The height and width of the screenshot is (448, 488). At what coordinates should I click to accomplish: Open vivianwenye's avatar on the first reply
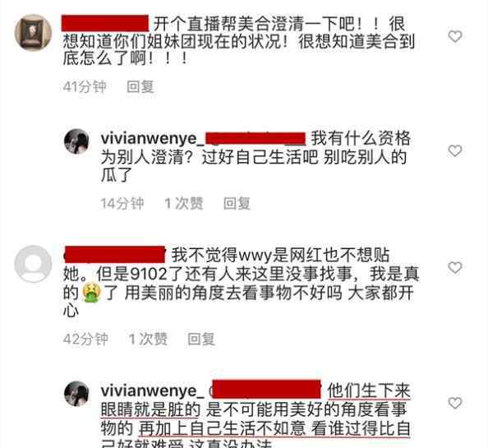click(x=76, y=141)
